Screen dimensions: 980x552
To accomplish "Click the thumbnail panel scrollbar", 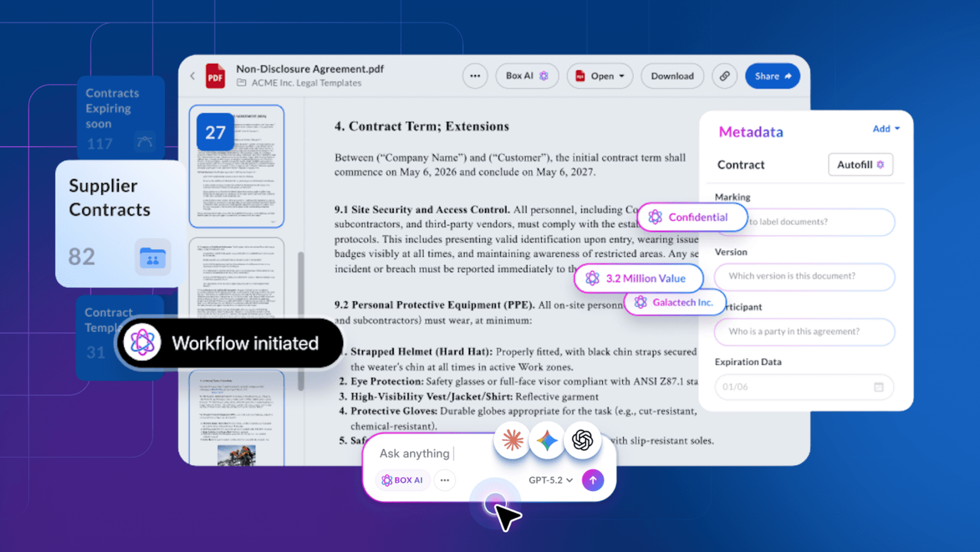I will [301, 321].
